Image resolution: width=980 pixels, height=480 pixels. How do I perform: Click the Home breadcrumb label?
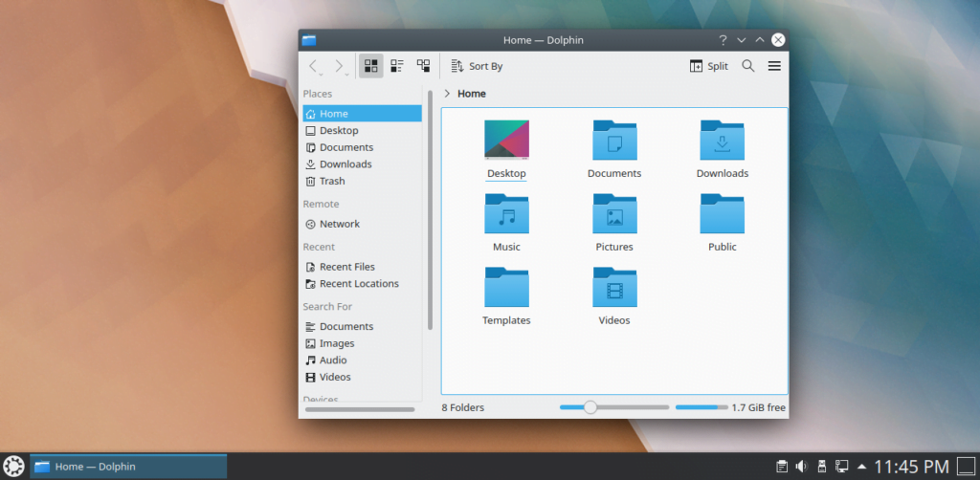click(x=472, y=94)
